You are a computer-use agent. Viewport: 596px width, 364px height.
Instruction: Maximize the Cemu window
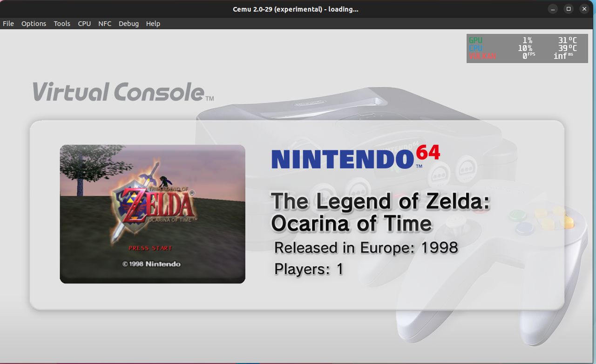(x=568, y=9)
